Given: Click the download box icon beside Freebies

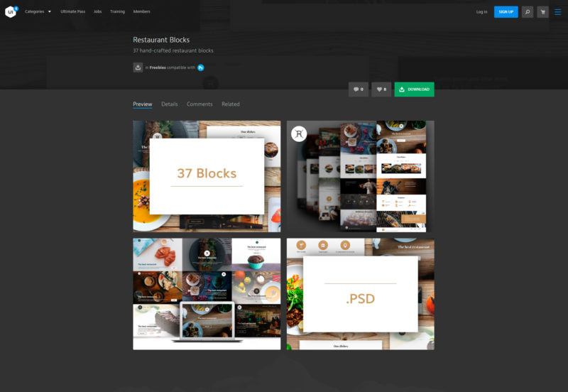Looking at the screenshot, I should pos(138,67).
